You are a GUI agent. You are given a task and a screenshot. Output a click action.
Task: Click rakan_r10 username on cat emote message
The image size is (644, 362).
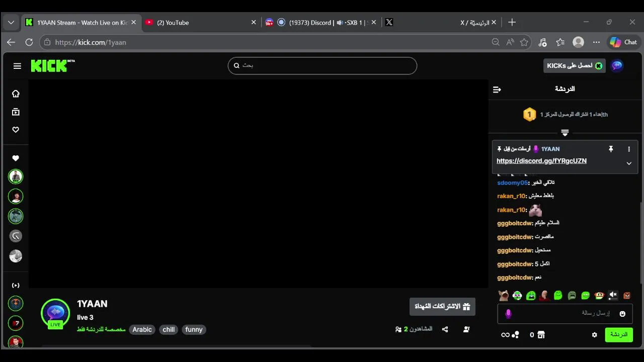pyautogui.click(x=511, y=210)
